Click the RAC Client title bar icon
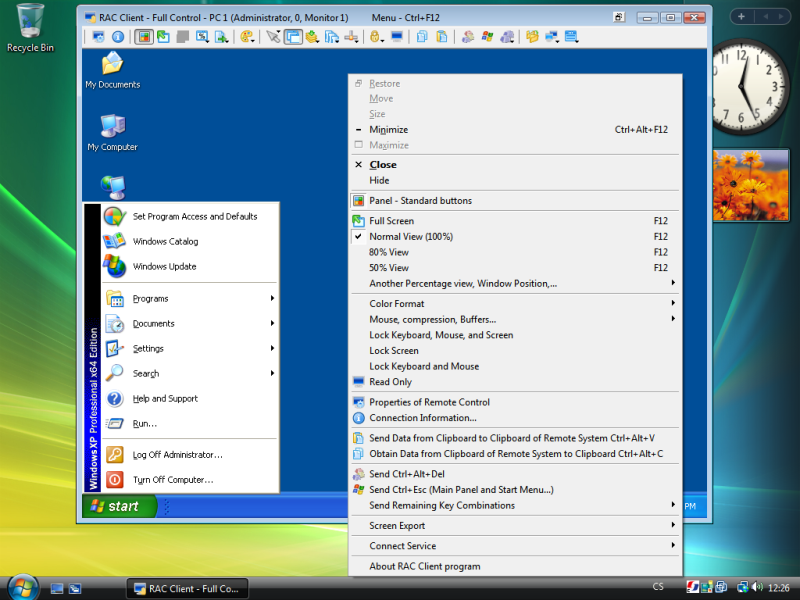The image size is (800, 600). click(90, 18)
